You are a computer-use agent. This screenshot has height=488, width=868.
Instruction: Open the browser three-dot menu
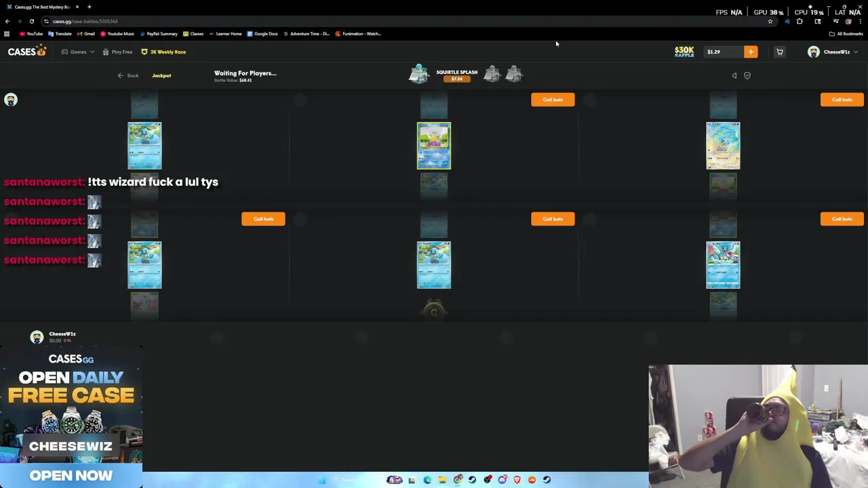point(860,22)
